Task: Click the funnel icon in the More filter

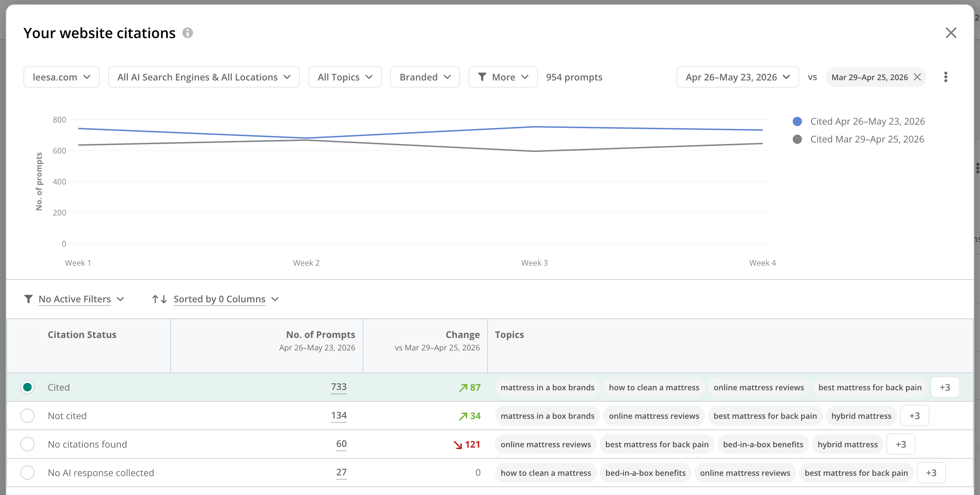Action: pos(482,77)
